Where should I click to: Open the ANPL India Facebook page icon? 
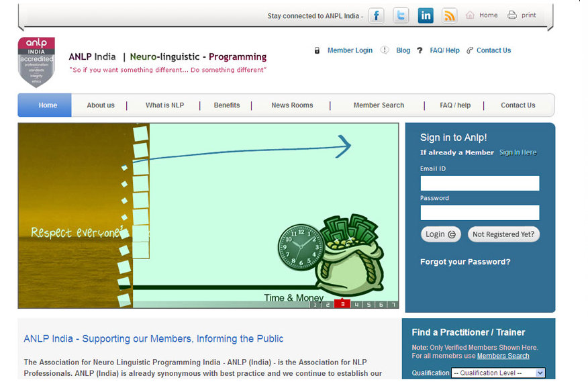pyautogui.click(x=376, y=15)
